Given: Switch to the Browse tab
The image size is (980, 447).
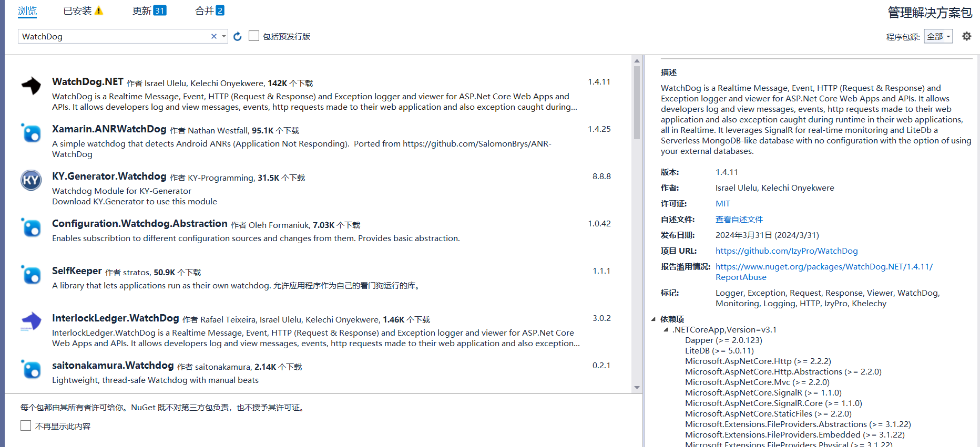Looking at the screenshot, I should coord(27,11).
